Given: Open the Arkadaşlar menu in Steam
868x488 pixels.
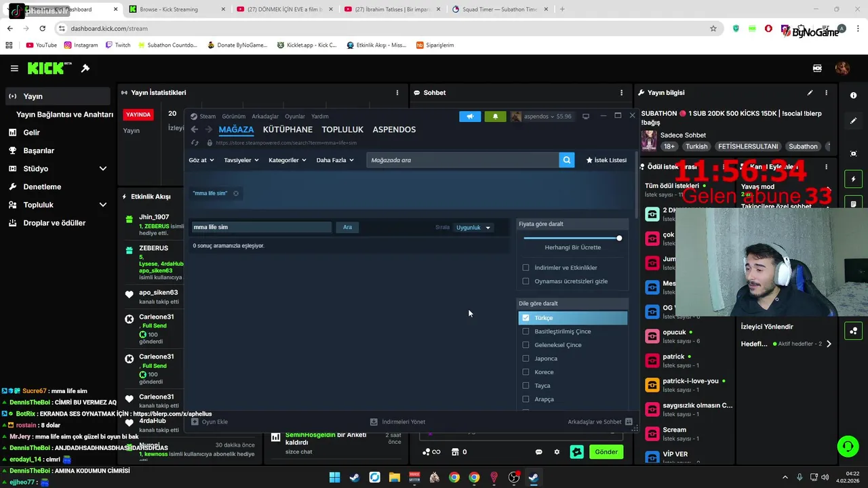Looking at the screenshot, I should pos(265,117).
